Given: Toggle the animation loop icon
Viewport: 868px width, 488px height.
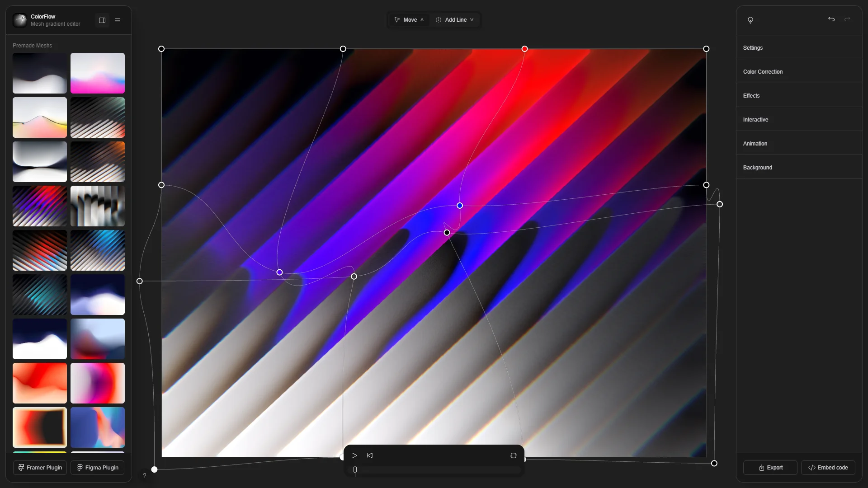Looking at the screenshot, I should [x=514, y=455].
